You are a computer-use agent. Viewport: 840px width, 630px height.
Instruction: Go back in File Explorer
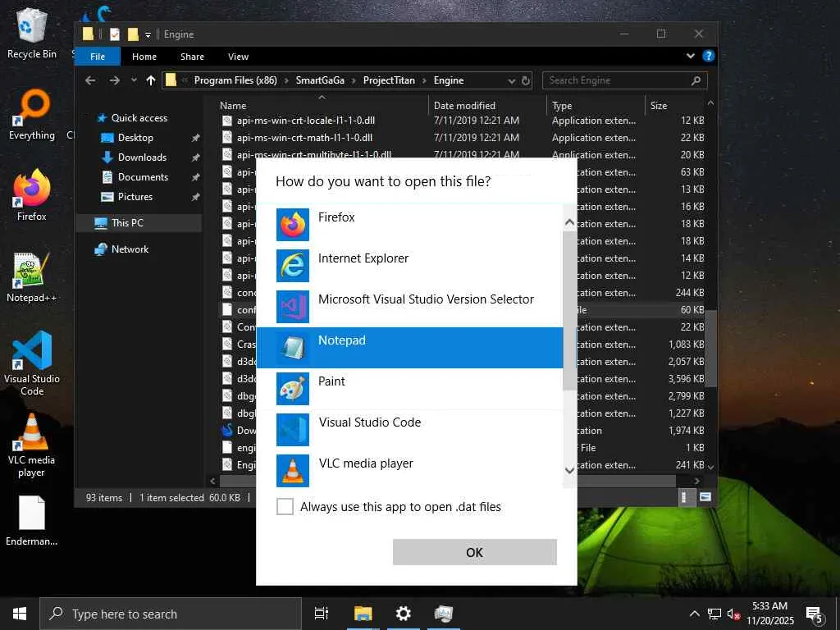(90, 80)
